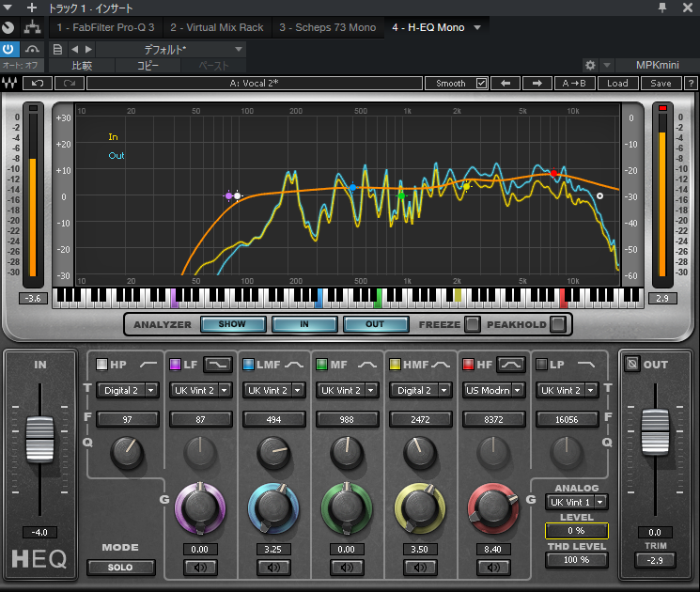
Task: Open ANALOG type dropdown UK Vint 1
Action: pyautogui.click(x=576, y=503)
